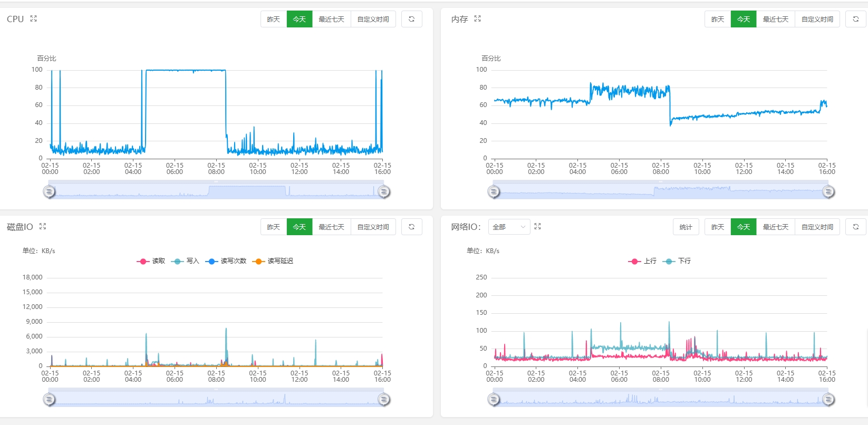Select 最近七天 in the CPU panel
Viewport: 868px width, 425px height.
coord(332,19)
